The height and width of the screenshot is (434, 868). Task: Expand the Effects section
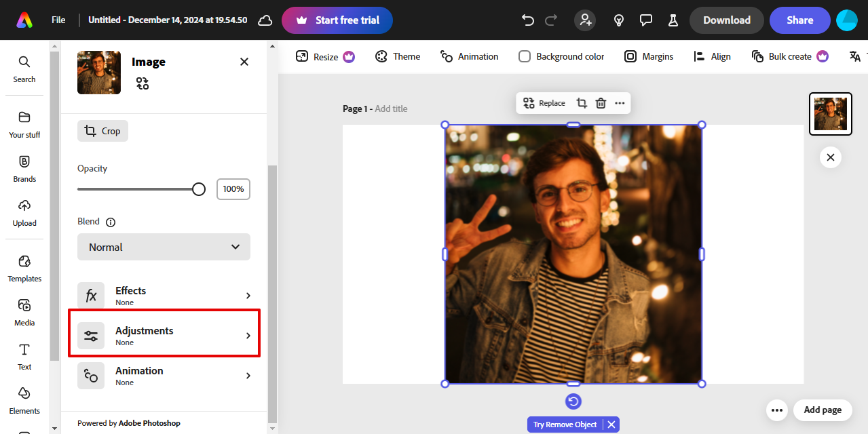[x=164, y=296]
